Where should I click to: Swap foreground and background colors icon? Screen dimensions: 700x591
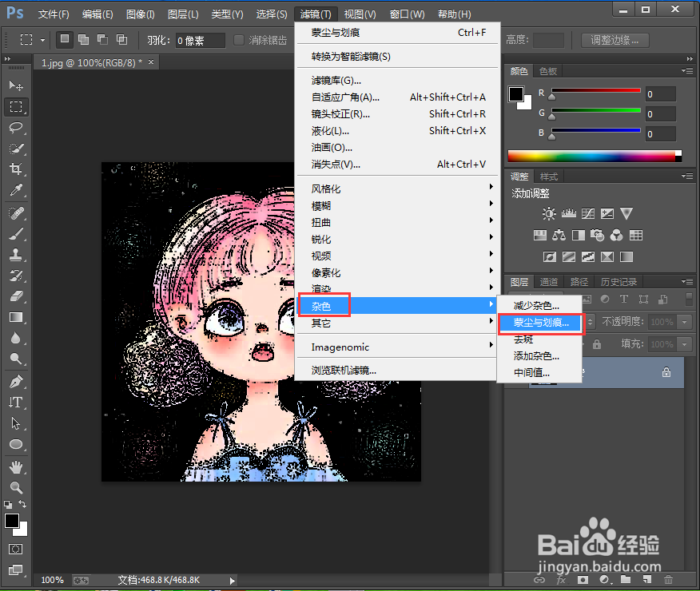click(x=22, y=504)
